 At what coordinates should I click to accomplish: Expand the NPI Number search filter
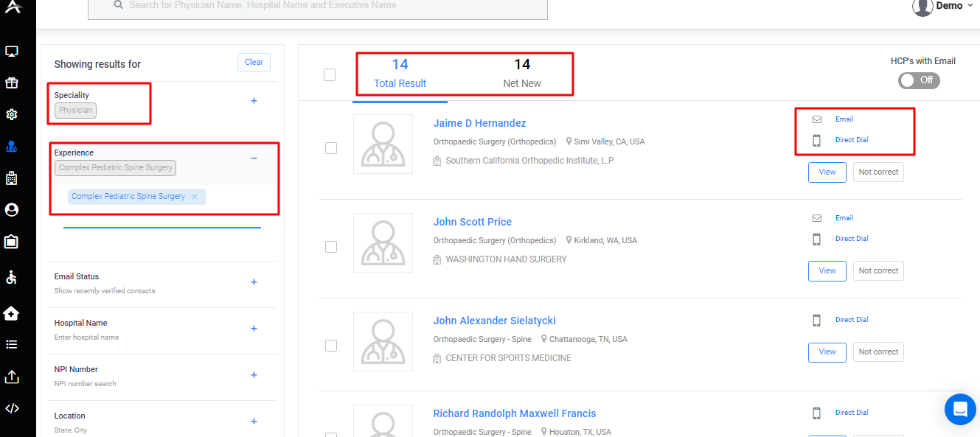pyautogui.click(x=254, y=375)
